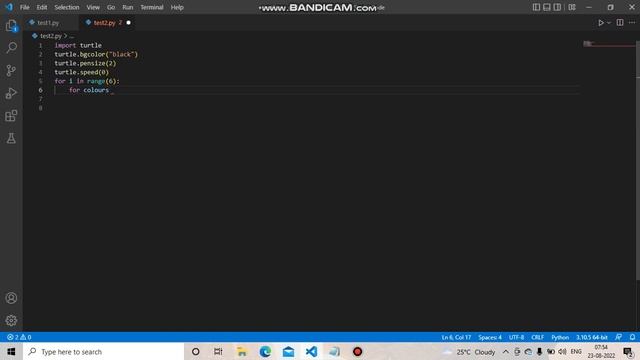Click the feedback icon in status bar
Image resolution: width=640 pixels, height=360 pixels.
coord(619,337)
